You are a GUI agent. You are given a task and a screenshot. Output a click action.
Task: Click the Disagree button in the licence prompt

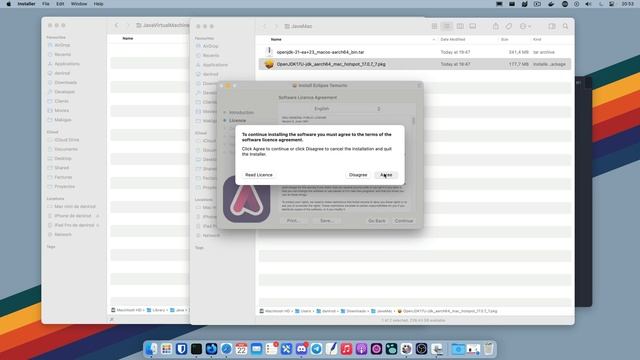358,175
